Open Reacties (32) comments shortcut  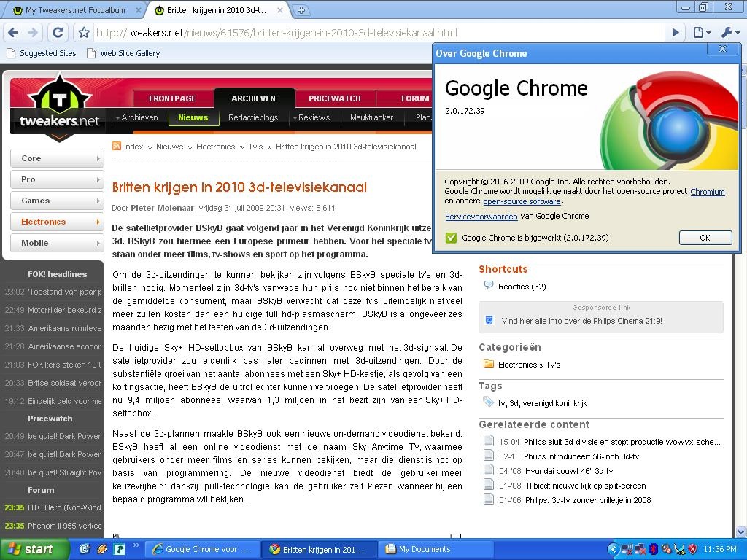pos(522,286)
